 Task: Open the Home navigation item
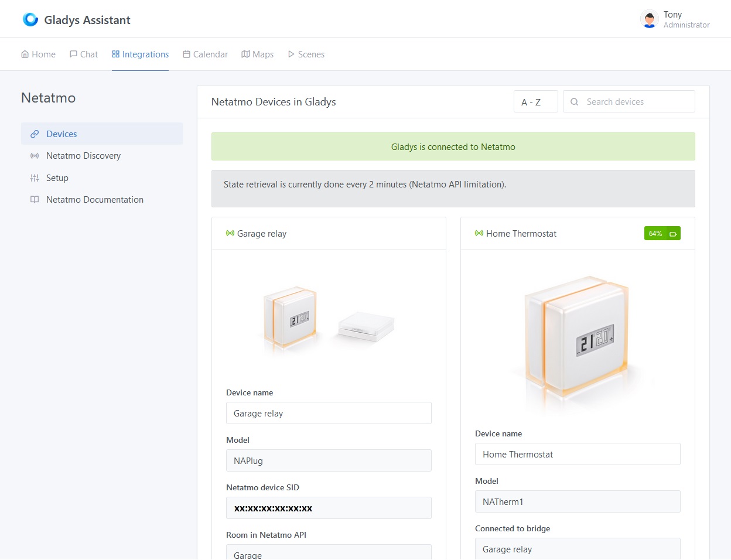pyautogui.click(x=37, y=54)
